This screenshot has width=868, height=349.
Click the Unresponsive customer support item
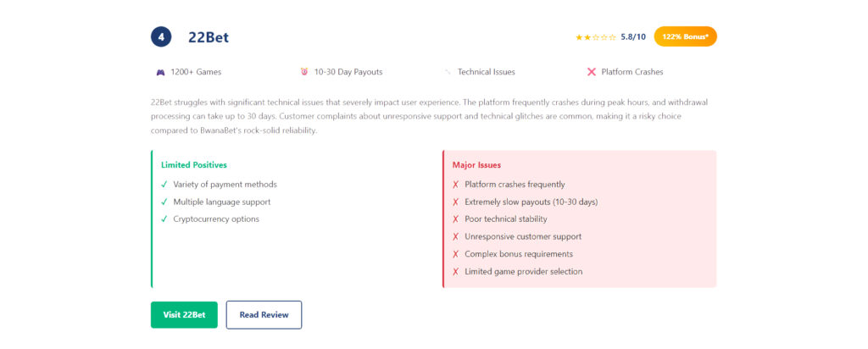click(523, 236)
